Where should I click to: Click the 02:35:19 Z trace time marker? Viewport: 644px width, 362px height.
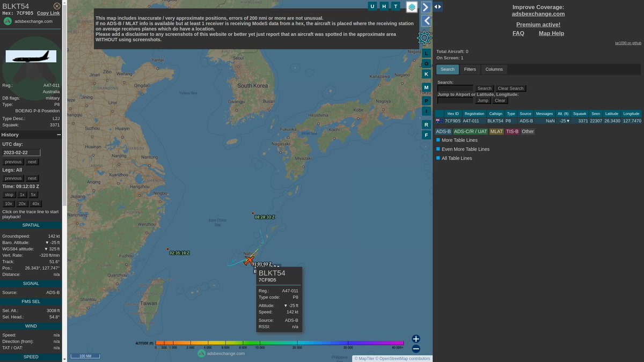pos(179,253)
